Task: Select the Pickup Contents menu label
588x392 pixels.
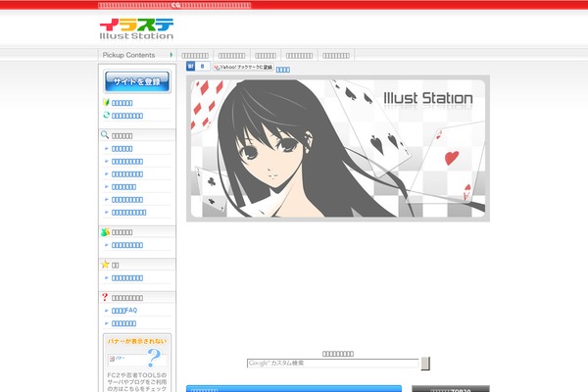Action: (128, 55)
